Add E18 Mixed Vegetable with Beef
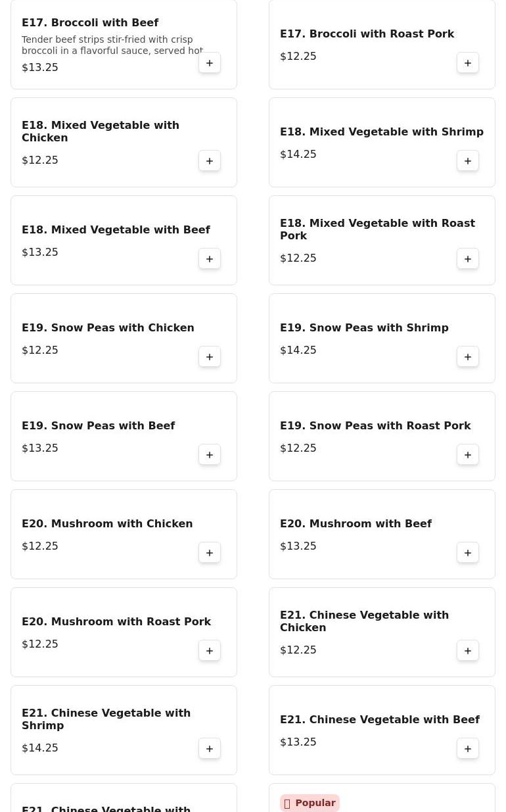The width and height of the screenshot is (506, 812). pos(210,259)
